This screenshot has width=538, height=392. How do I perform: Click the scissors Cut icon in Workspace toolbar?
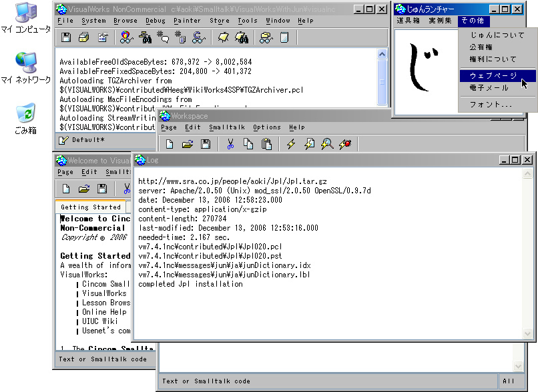pos(230,144)
